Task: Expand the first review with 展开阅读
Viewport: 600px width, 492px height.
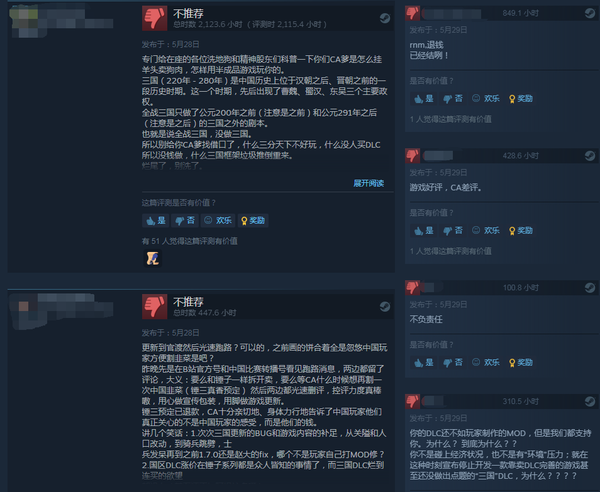Action: point(368,183)
